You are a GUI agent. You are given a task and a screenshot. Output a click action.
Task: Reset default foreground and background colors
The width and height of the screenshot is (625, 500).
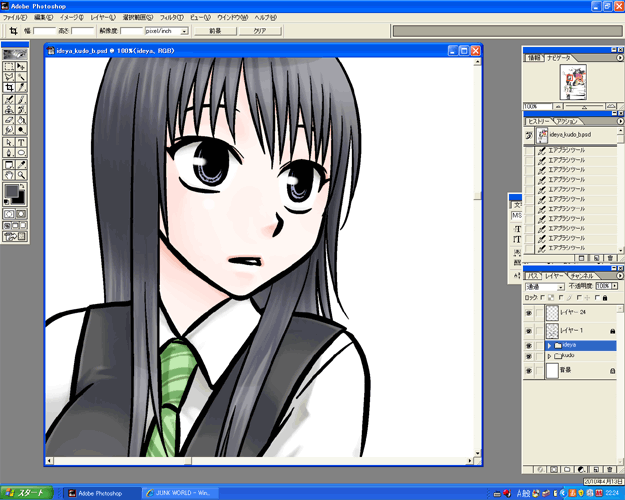point(6,202)
